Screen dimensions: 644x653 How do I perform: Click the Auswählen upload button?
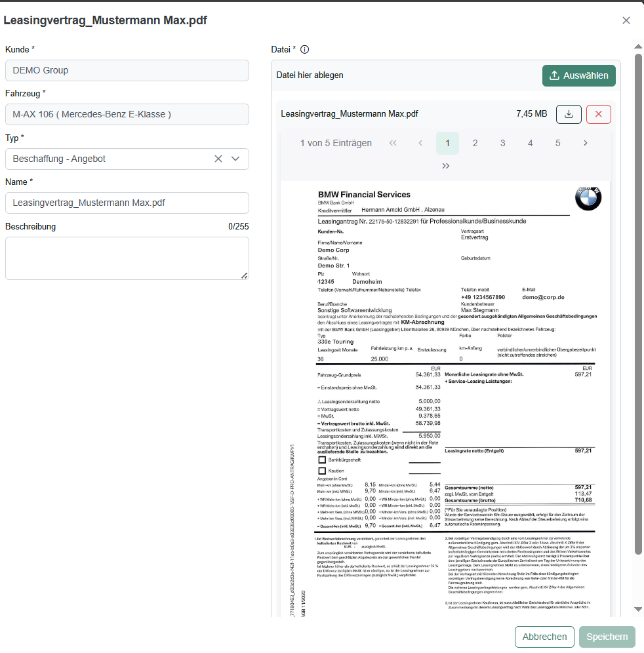578,76
